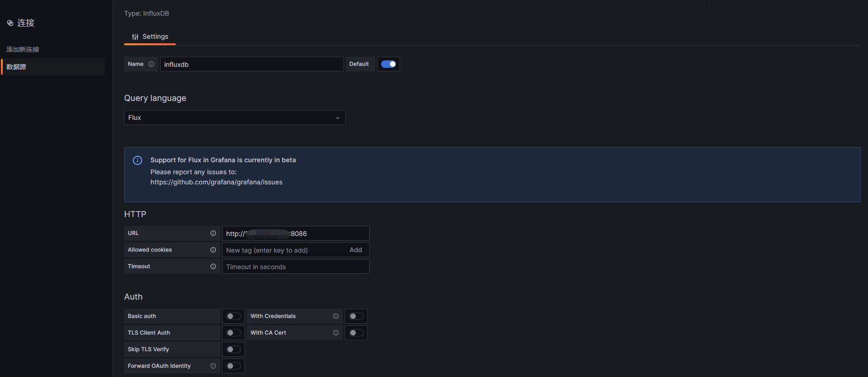Enable Skip TLS Verify switch
The image size is (868, 377).
(233, 349)
